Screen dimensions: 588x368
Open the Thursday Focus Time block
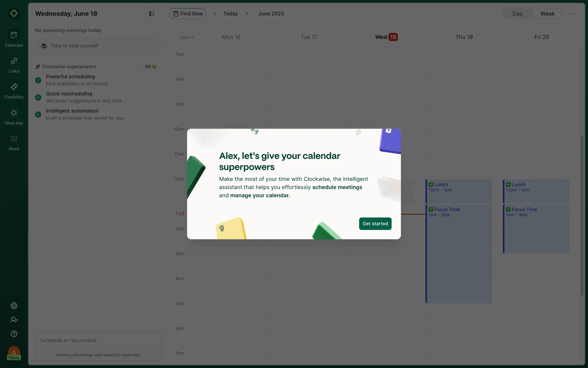pyautogui.click(x=459, y=255)
